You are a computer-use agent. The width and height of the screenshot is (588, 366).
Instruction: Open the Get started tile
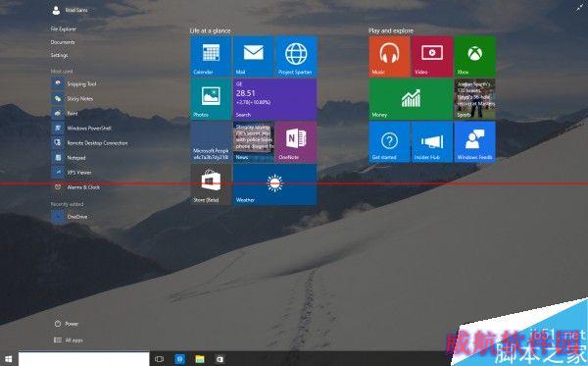coord(389,141)
